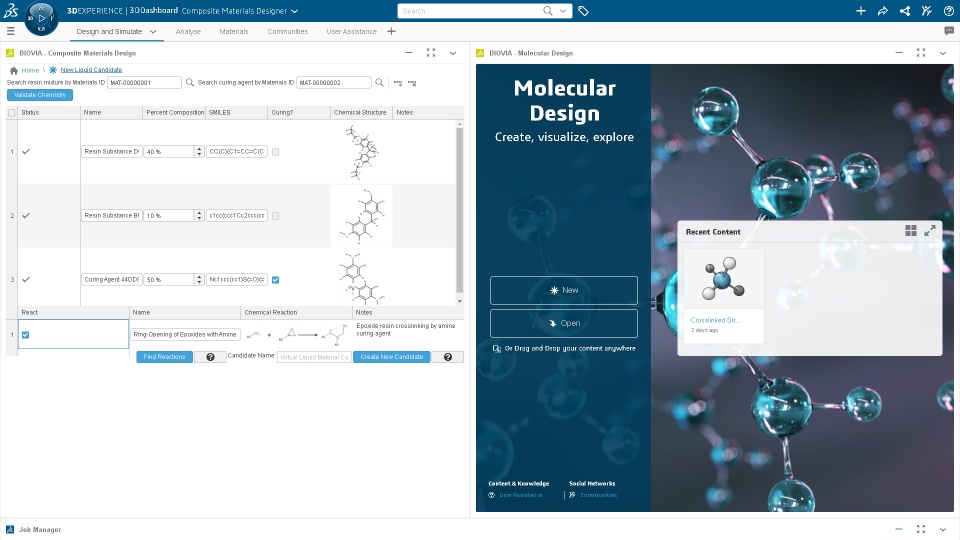
Task: Click the tag icon next to search
Action: (x=583, y=11)
